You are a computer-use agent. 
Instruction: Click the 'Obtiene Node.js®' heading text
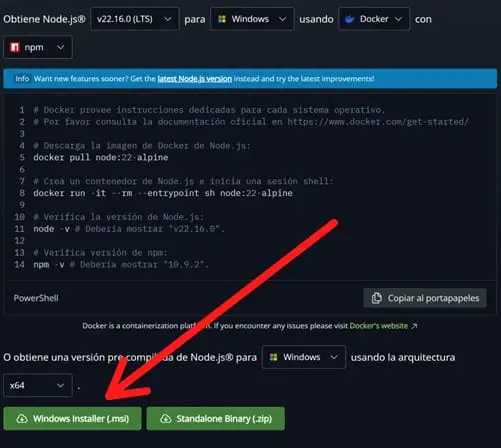pyautogui.click(x=44, y=19)
